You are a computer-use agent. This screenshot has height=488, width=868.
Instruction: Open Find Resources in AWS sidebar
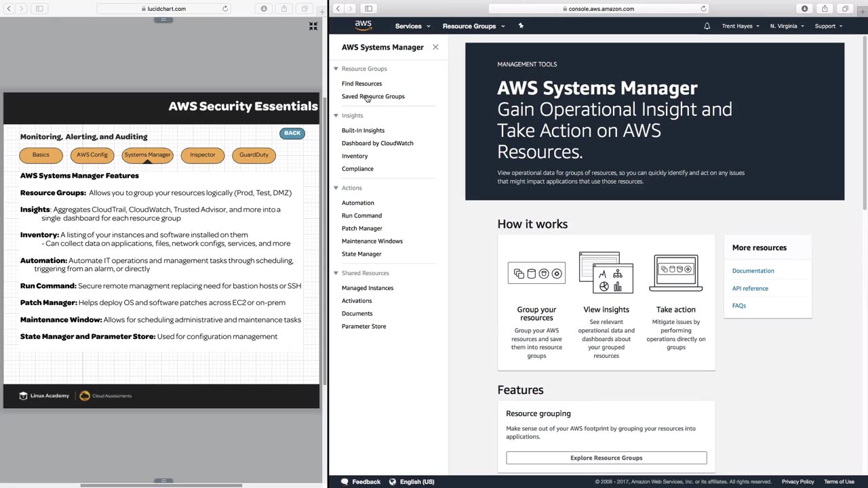coord(361,83)
